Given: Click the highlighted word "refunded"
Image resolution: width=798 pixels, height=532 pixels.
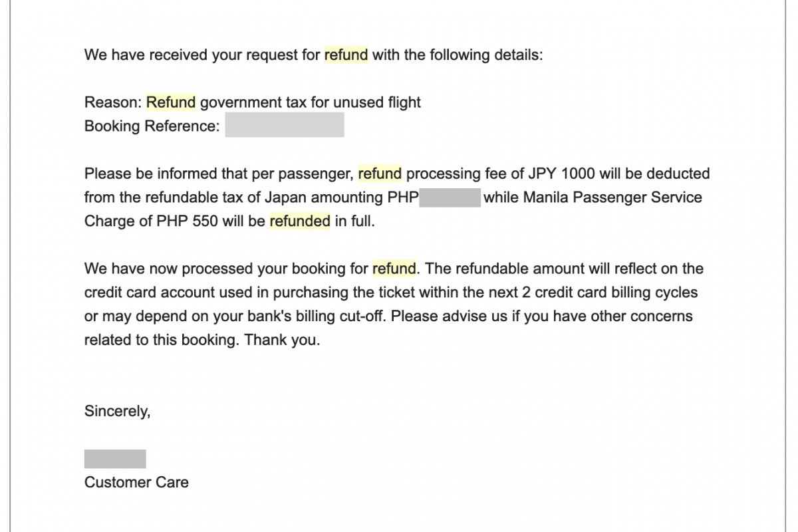Looking at the screenshot, I should [x=299, y=221].
